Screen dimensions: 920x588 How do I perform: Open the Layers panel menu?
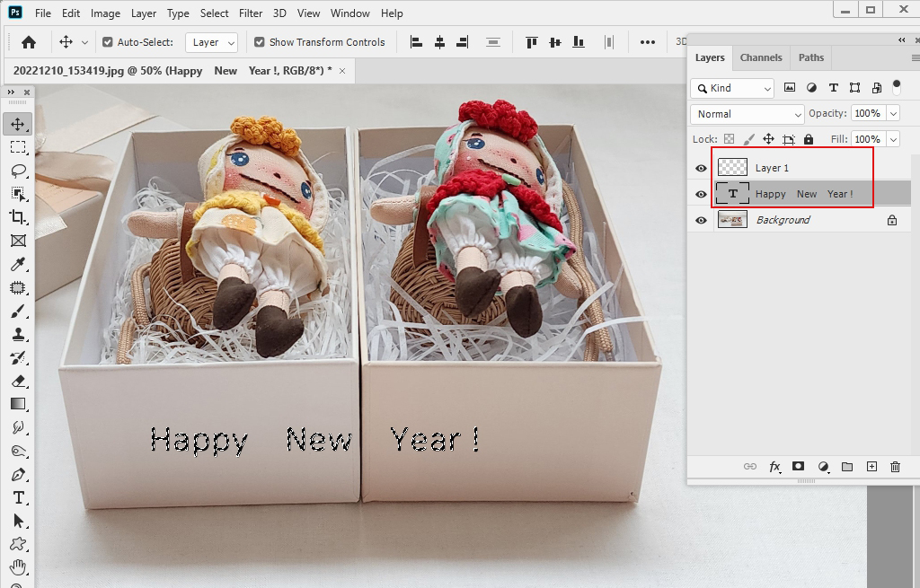click(915, 57)
